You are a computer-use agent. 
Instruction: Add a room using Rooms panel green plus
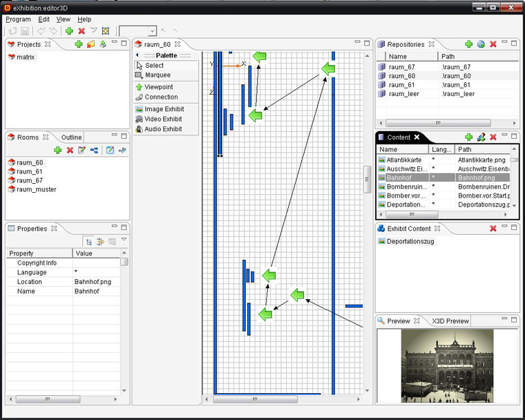click(57, 151)
